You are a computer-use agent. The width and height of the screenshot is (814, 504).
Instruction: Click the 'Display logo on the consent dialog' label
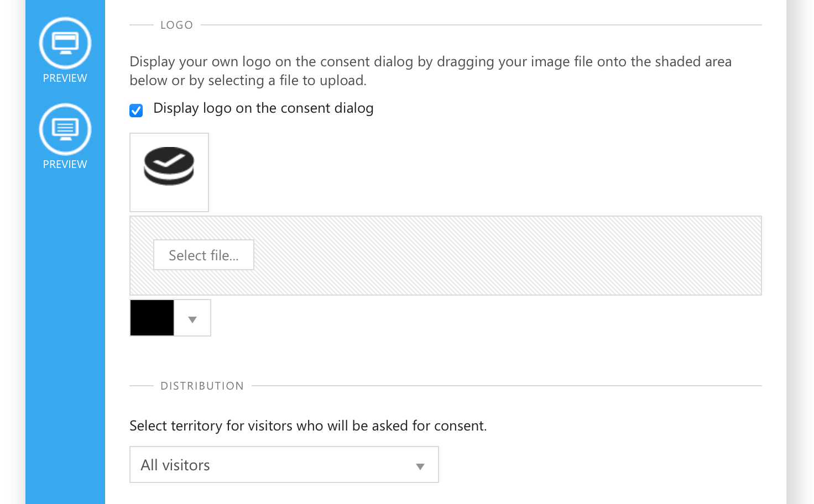(x=263, y=108)
